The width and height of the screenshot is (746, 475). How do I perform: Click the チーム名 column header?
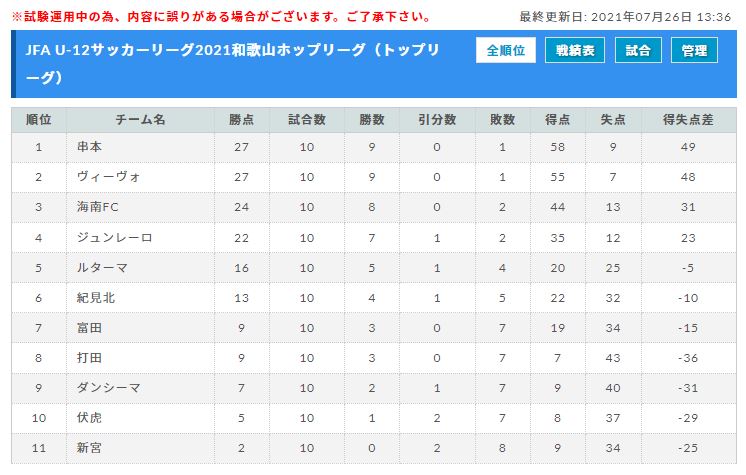coord(140,119)
